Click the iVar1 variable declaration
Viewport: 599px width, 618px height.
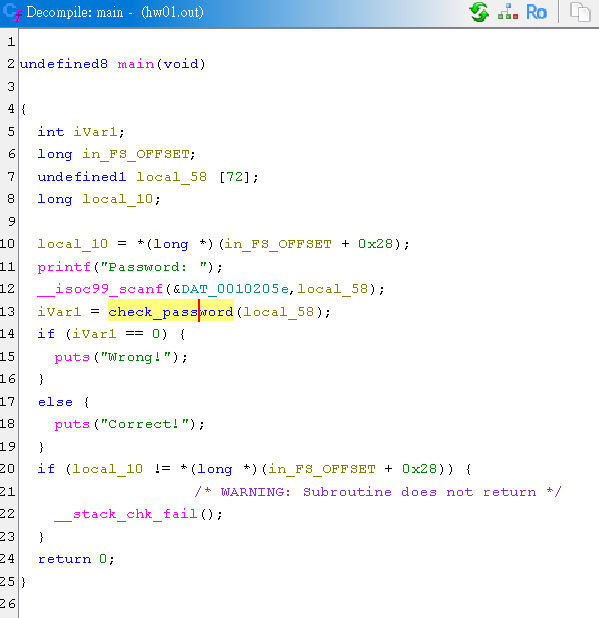pyautogui.click(x=95, y=131)
